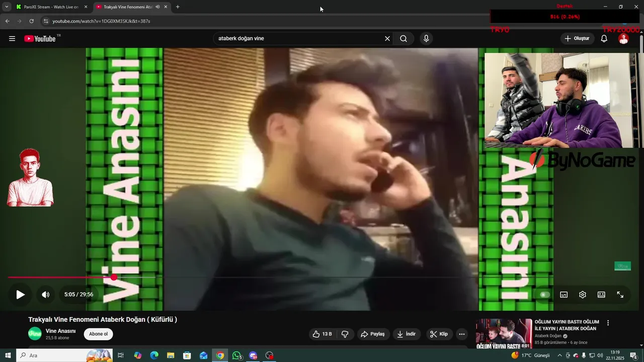Go forward with the browser forward arrow
Image resolution: width=644 pixels, height=362 pixels.
(x=19, y=21)
